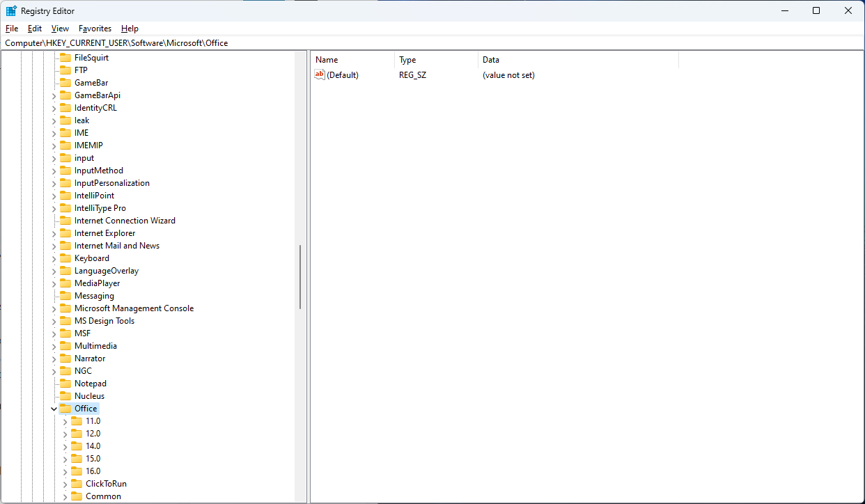Open the Edit menu
865x504 pixels.
(x=35, y=29)
